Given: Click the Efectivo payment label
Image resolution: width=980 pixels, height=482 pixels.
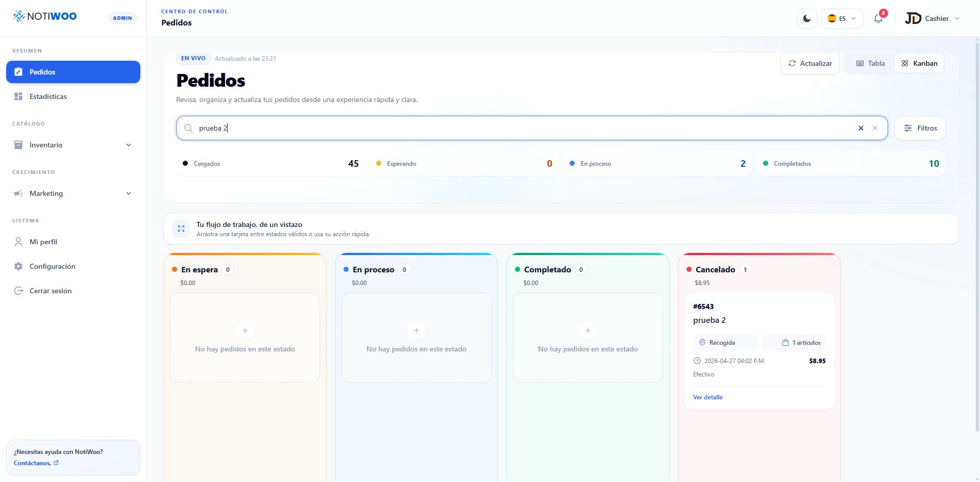Looking at the screenshot, I should 703,374.
